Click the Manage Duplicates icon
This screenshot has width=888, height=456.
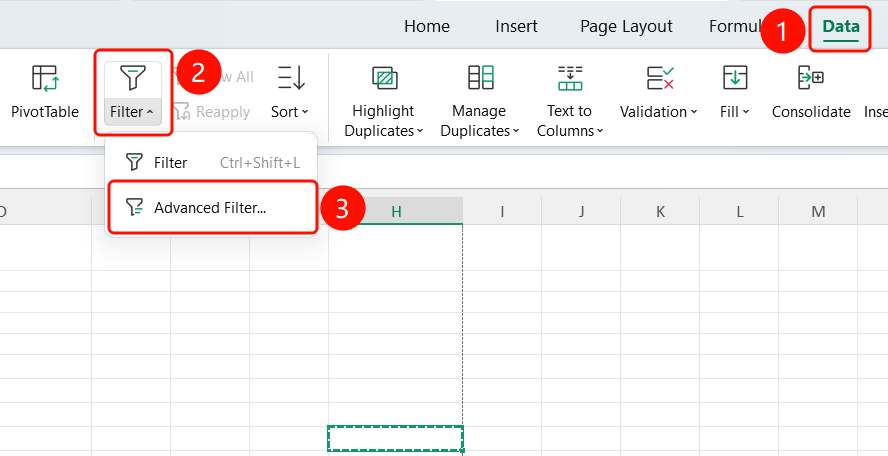tap(481, 78)
